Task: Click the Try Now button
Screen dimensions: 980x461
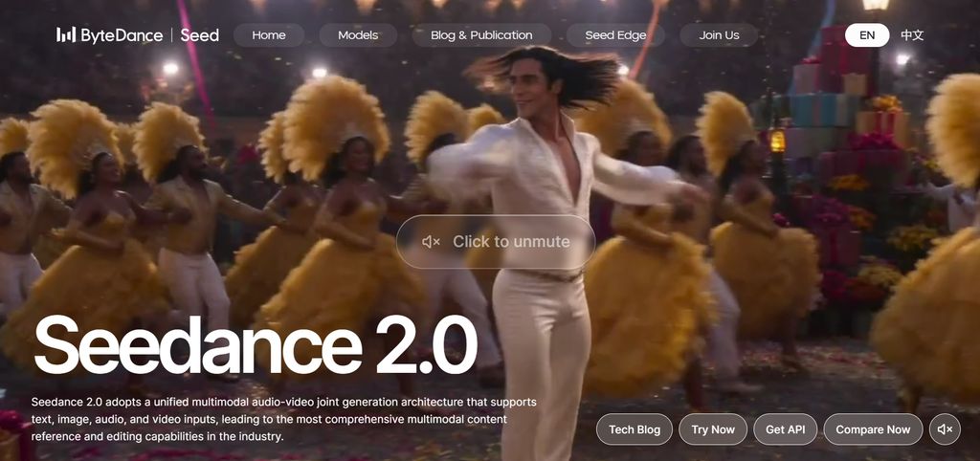Action: (x=713, y=429)
